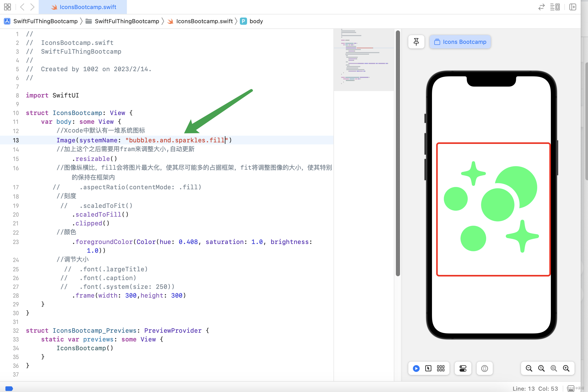Image resolution: width=588 pixels, height=392 pixels.
Task: Expand the SwiftFulThingBootcamp project breadcrumb
Action: click(46, 21)
